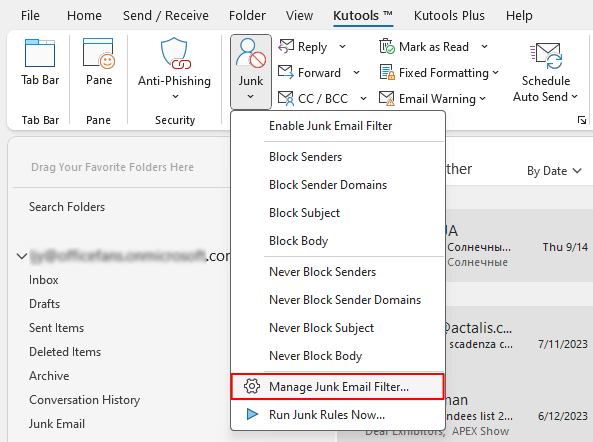The image size is (593, 442).
Task: Switch to the Kutools Plus tab
Action: (449, 16)
